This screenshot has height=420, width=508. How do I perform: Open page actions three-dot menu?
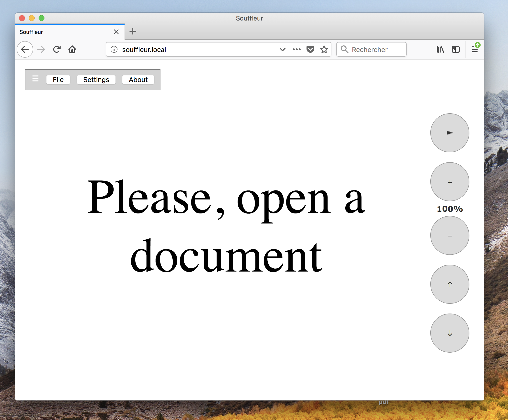tap(296, 50)
